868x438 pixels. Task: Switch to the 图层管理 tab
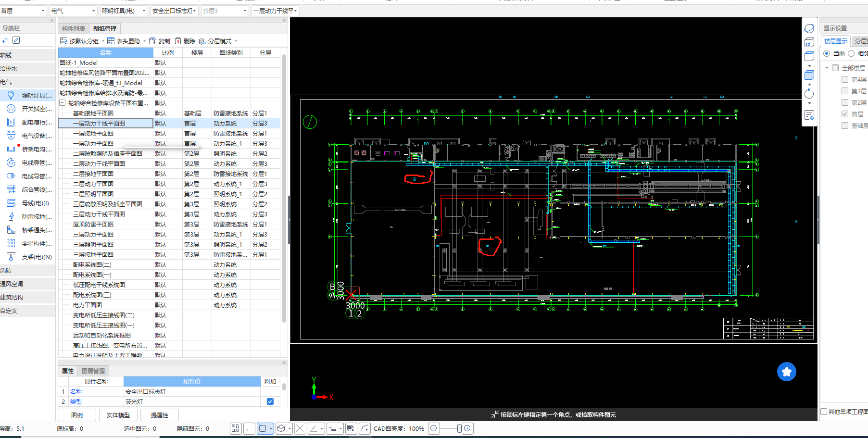pyautogui.click(x=93, y=371)
